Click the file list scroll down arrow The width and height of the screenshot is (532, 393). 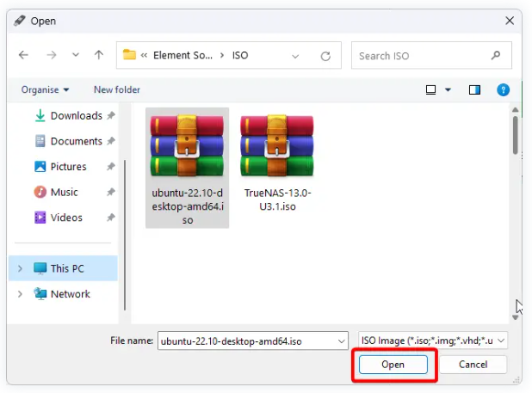[x=515, y=317]
